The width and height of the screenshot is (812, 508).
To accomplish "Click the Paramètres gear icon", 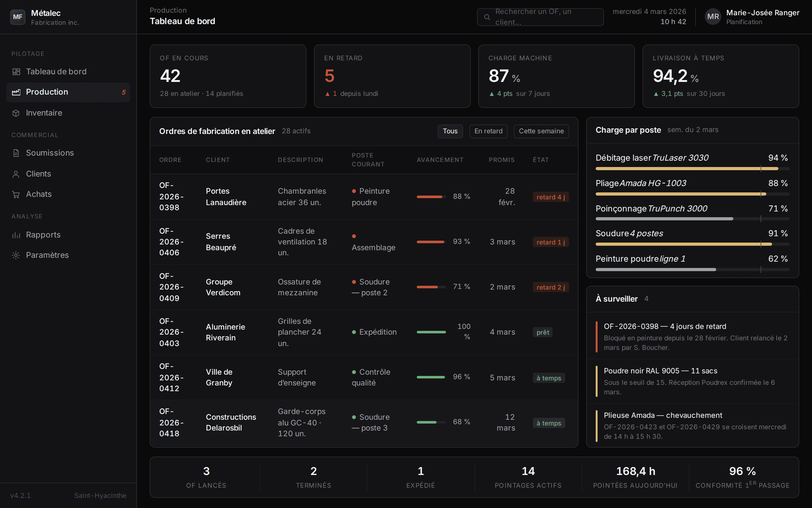I will click(x=16, y=255).
